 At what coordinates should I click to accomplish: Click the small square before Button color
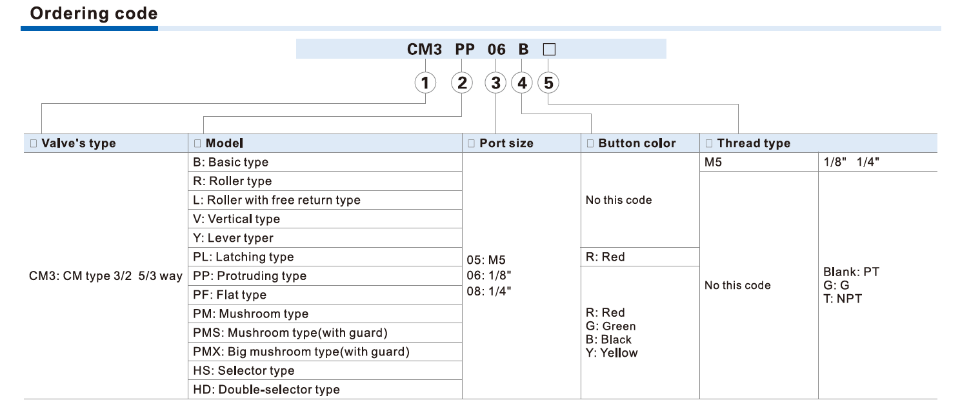click(590, 144)
